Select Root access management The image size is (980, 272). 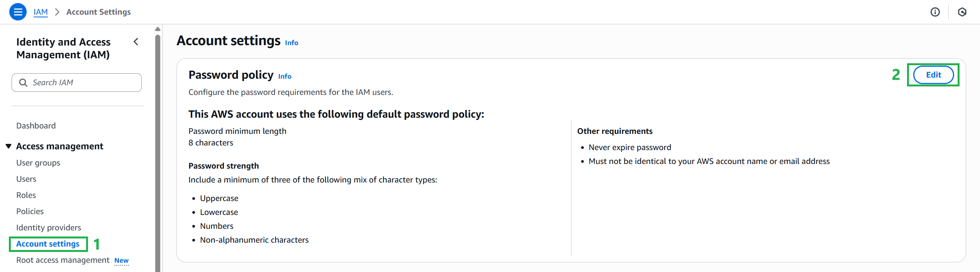click(62, 260)
